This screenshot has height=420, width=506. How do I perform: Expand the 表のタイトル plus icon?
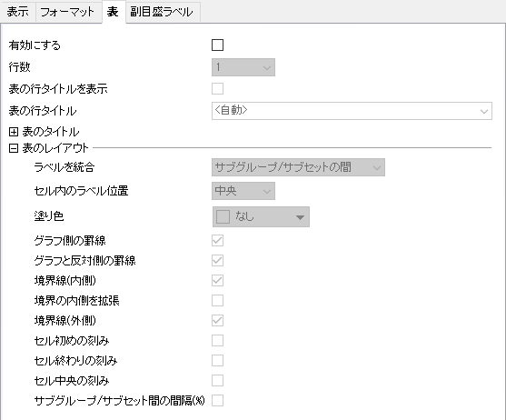[14, 132]
